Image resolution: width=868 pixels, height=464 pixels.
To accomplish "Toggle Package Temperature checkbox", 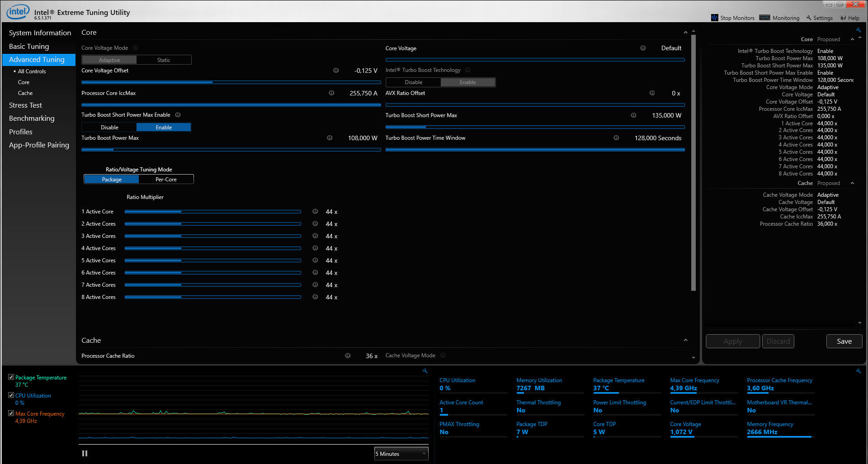I will coord(11,377).
